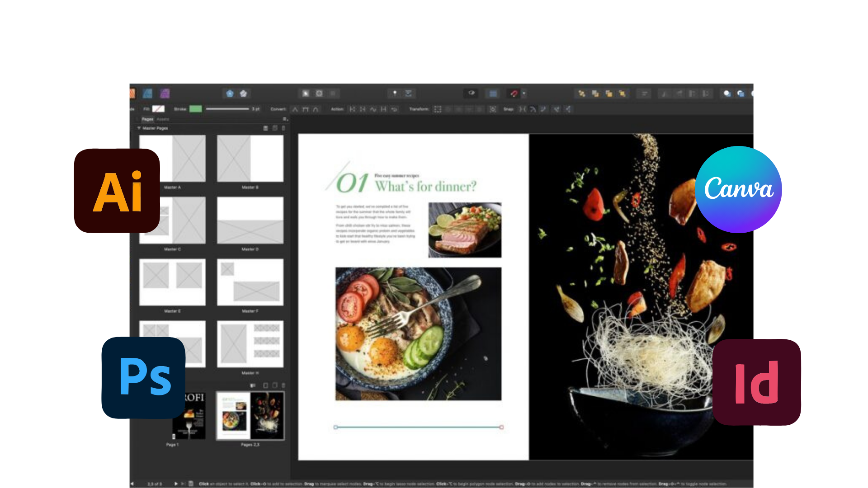The height and width of the screenshot is (488, 868).
Task: Click the second Action close curve icon
Action: (x=363, y=109)
